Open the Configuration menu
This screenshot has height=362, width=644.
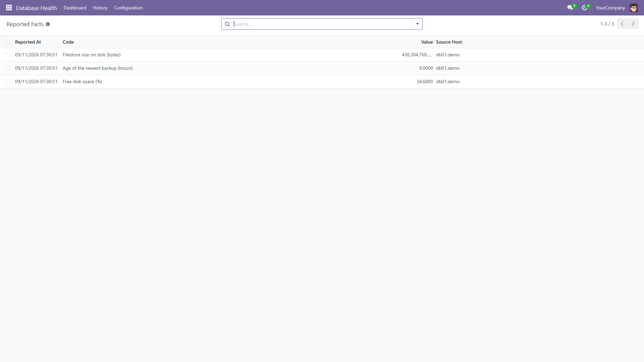click(128, 7)
